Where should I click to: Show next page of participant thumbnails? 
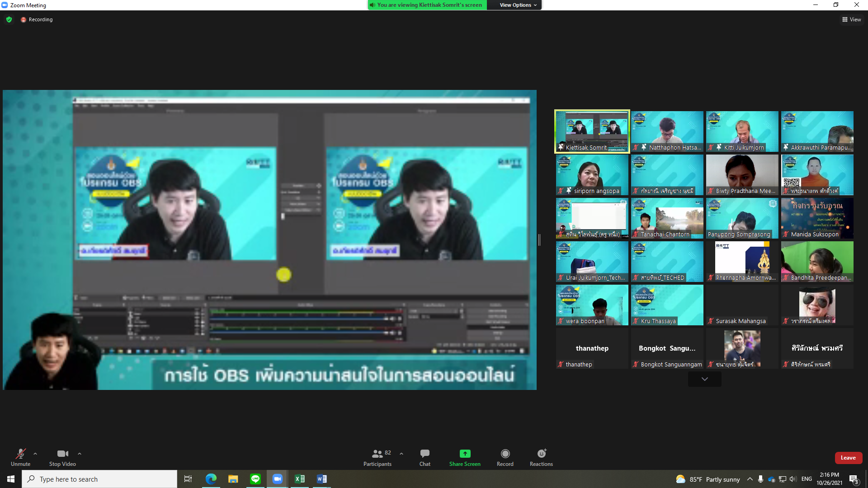(704, 379)
